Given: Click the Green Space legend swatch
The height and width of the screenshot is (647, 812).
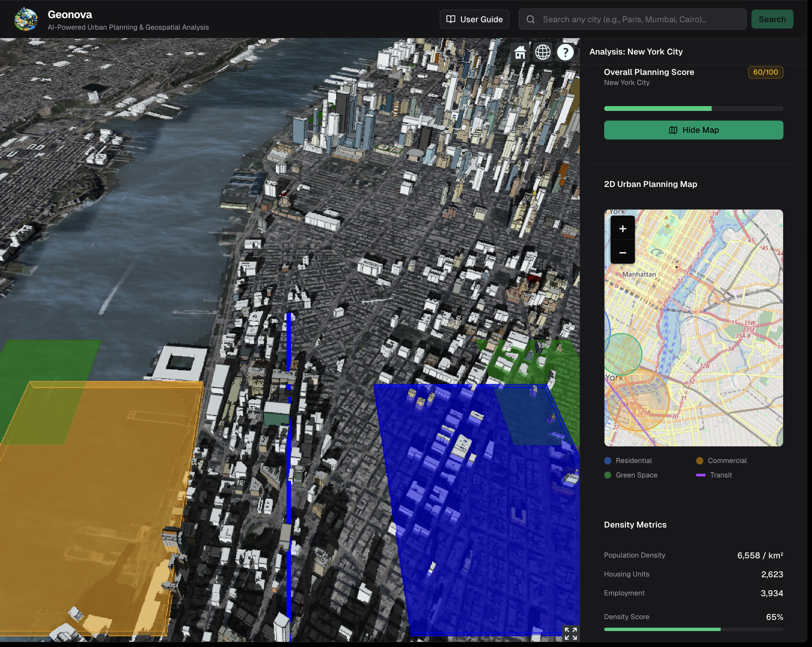Looking at the screenshot, I should click(607, 475).
